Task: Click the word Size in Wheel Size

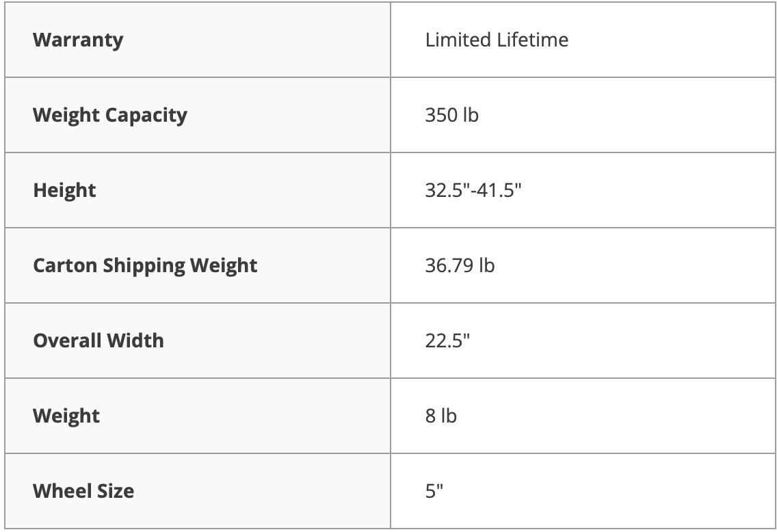Action: [117, 491]
